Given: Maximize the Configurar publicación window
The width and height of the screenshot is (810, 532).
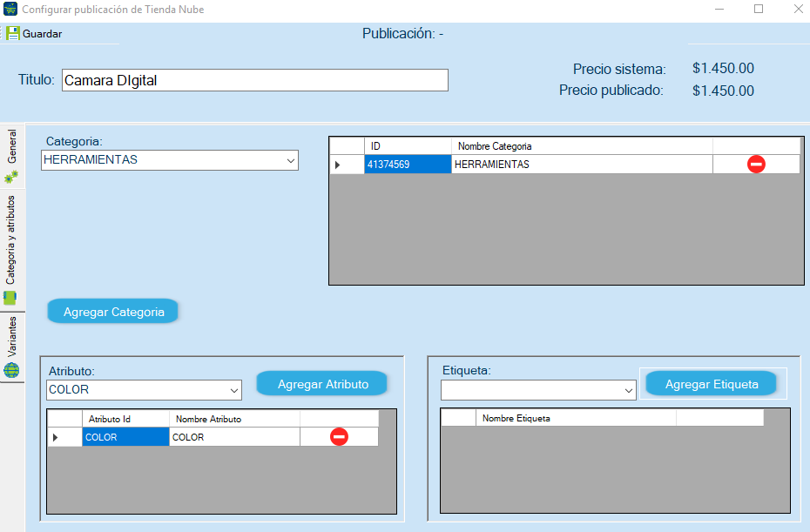Looking at the screenshot, I should point(759,10).
